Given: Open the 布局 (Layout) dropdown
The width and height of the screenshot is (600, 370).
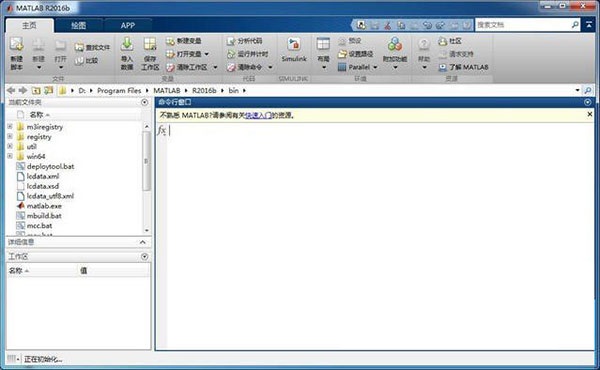Looking at the screenshot, I should (x=324, y=67).
